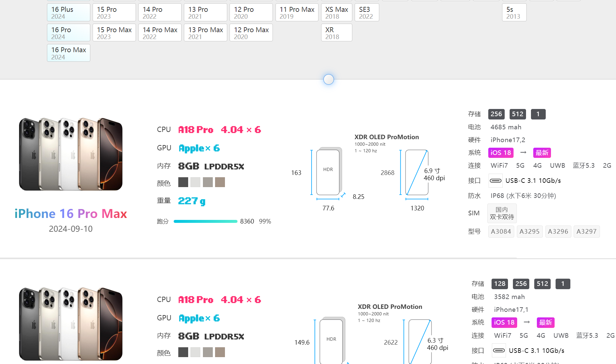Select the 256 storage badge for 16 Pro Max
Image resolution: width=616 pixels, height=364 pixels.
[496, 114]
